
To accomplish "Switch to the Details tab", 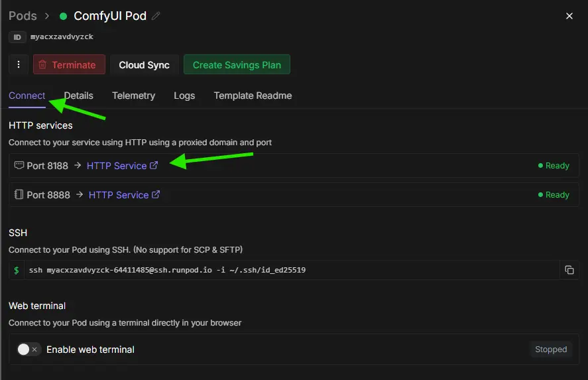I will pyautogui.click(x=78, y=95).
